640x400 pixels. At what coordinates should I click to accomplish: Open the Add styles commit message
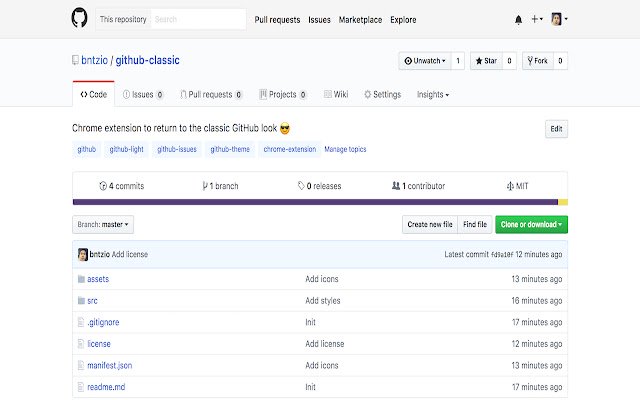(322, 301)
